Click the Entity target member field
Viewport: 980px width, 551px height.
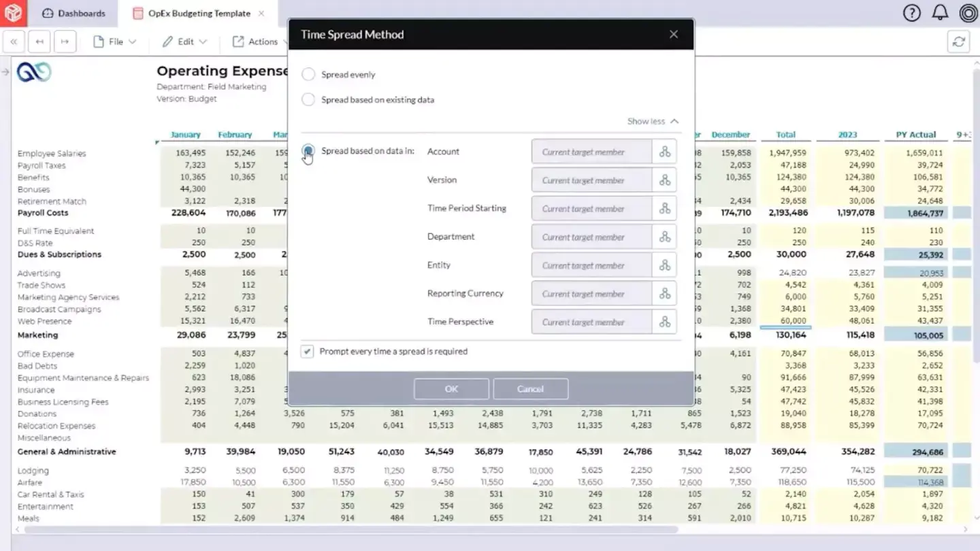tap(591, 265)
